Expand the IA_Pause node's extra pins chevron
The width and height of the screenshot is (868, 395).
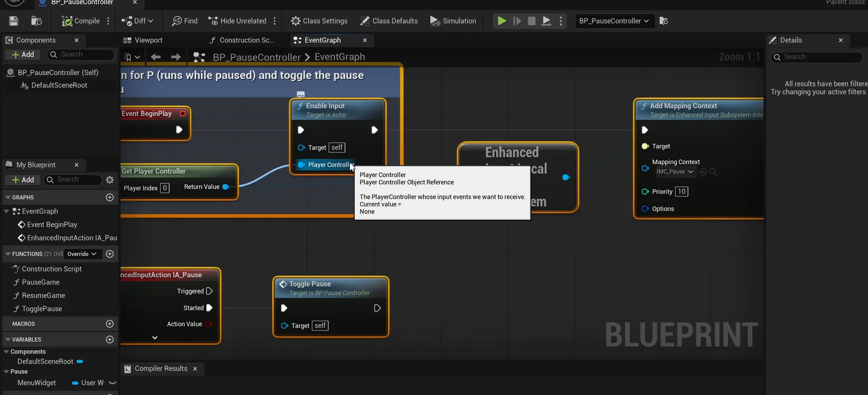pos(155,338)
